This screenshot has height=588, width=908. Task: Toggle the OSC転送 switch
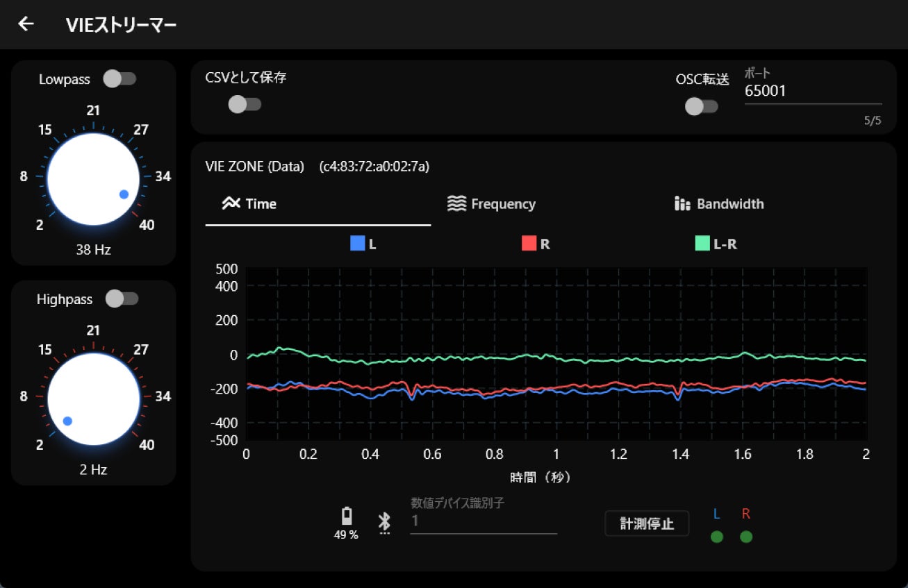tap(701, 107)
